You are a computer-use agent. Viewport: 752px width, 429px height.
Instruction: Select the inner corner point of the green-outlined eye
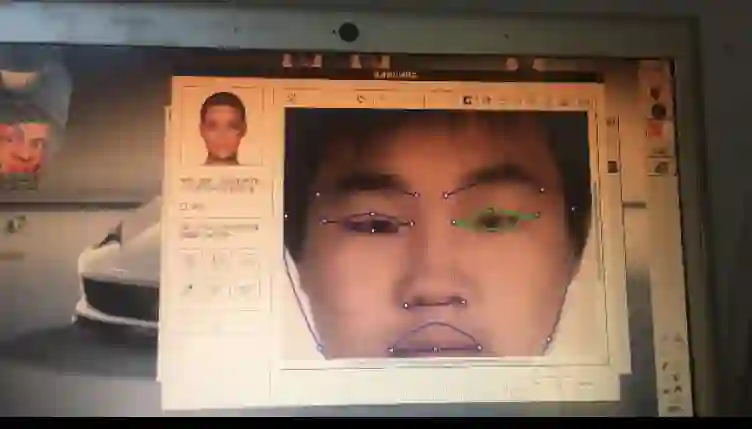coord(454,222)
